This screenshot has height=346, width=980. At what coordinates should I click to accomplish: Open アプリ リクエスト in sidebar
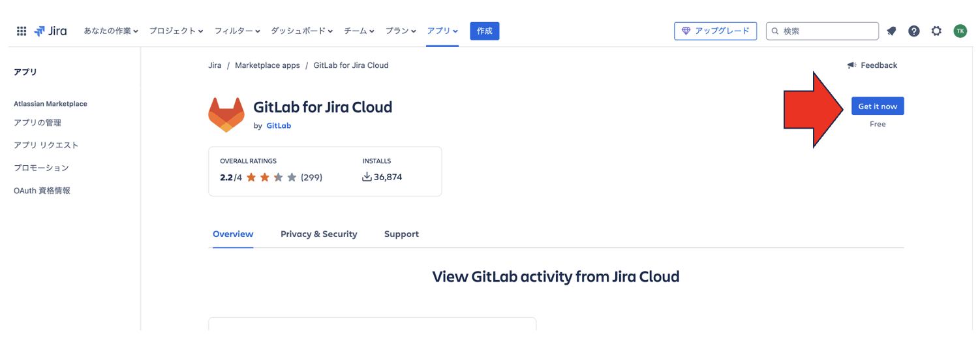point(46,145)
